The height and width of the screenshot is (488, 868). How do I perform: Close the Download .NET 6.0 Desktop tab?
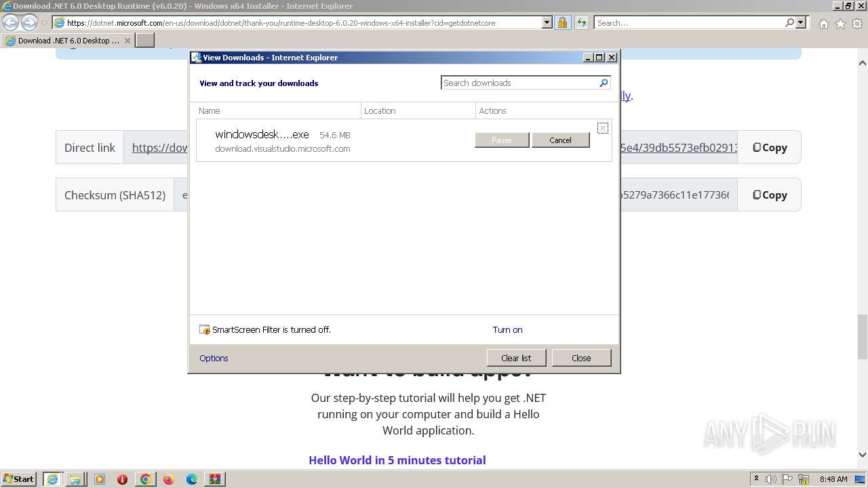point(127,41)
